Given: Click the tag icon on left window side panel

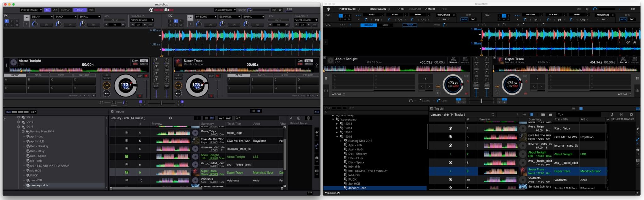Looking at the screenshot, I should [317, 132].
